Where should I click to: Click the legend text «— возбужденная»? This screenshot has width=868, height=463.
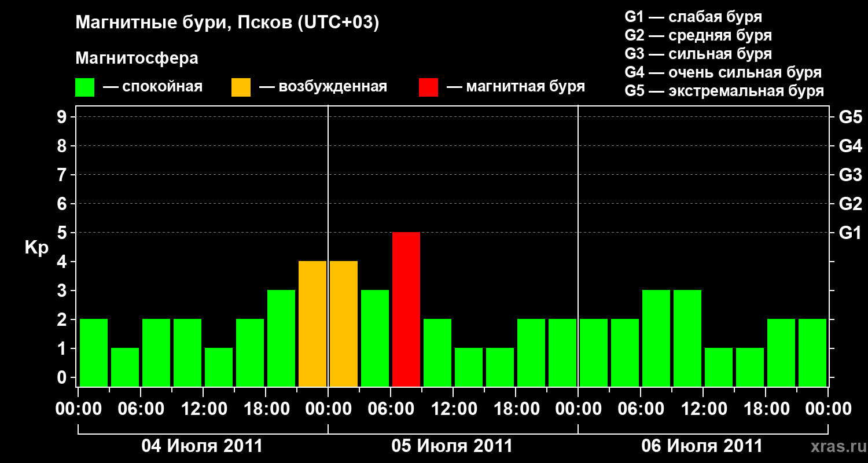pyautogui.click(x=323, y=87)
